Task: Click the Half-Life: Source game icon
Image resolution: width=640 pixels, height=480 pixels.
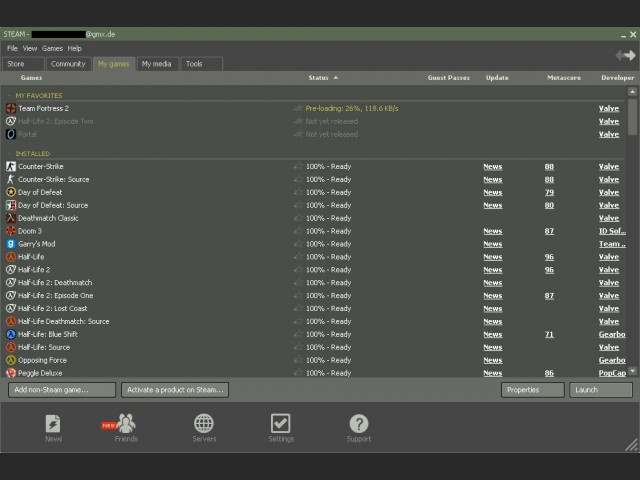Action: [x=11, y=347]
